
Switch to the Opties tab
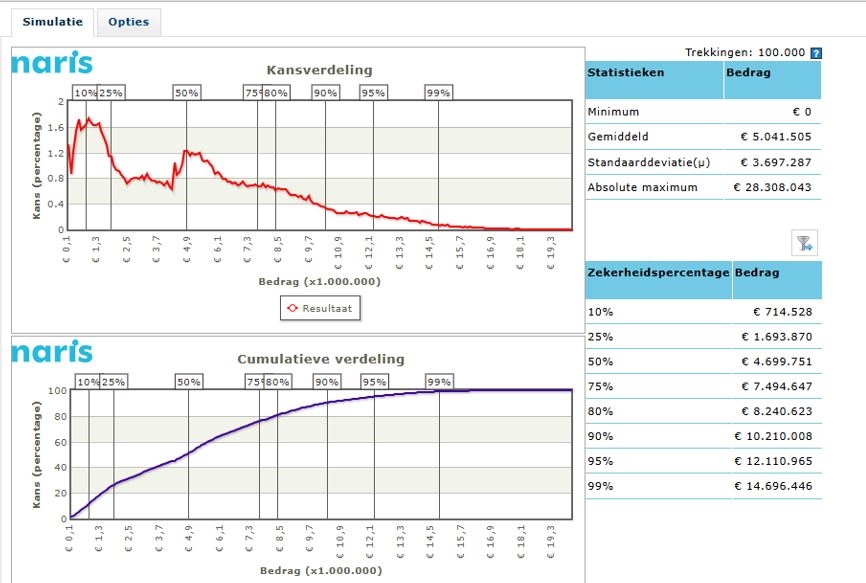coord(129,22)
